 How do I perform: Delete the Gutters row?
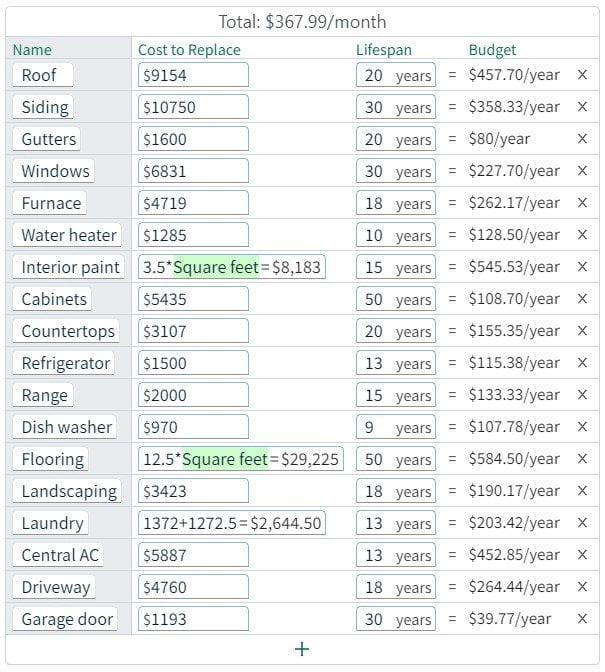click(x=582, y=139)
